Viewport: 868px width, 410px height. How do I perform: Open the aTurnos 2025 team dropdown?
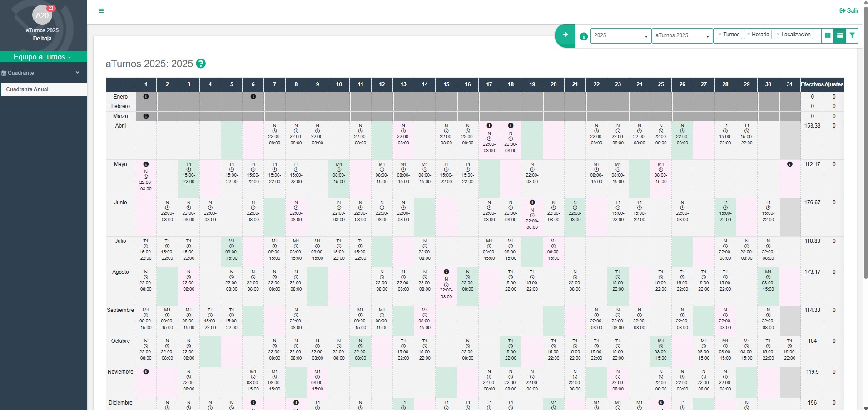coord(682,35)
